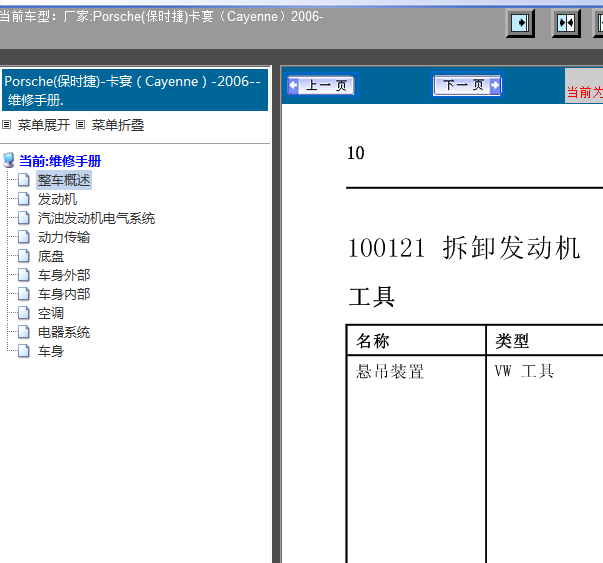This screenshot has width=603, height=563.
Task: Open 空调 tree item
Action: (x=51, y=313)
